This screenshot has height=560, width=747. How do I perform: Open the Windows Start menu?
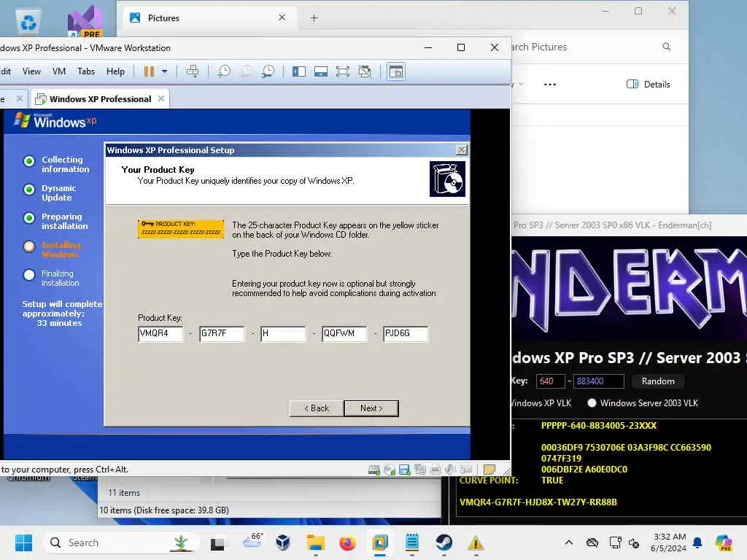click(23, 542)
